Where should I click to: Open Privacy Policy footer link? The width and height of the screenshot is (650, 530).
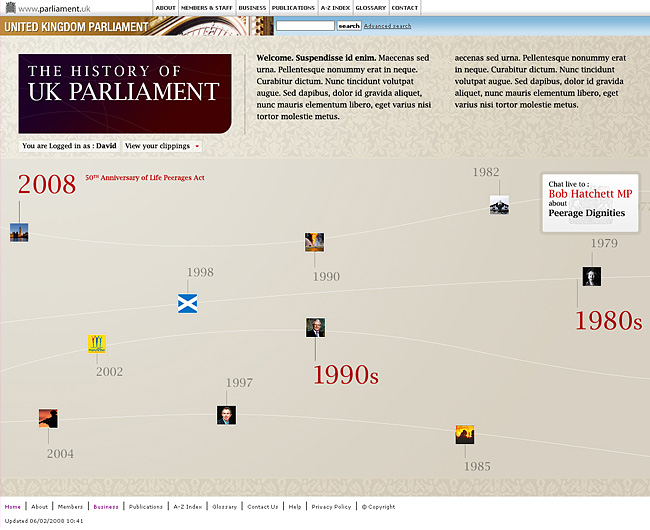pos(331,507)
